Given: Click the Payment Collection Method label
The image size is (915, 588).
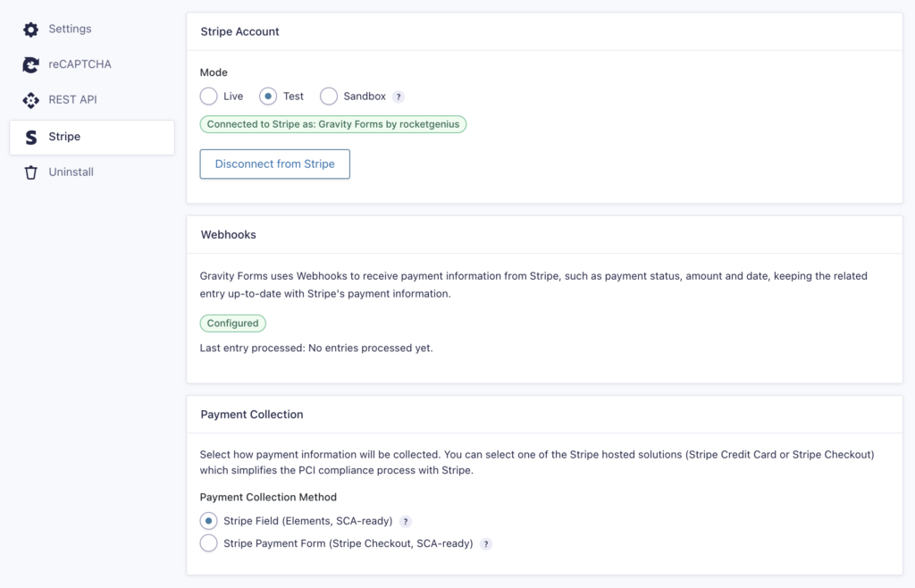Looking at the screenshot, I should (x=268, y=497).
